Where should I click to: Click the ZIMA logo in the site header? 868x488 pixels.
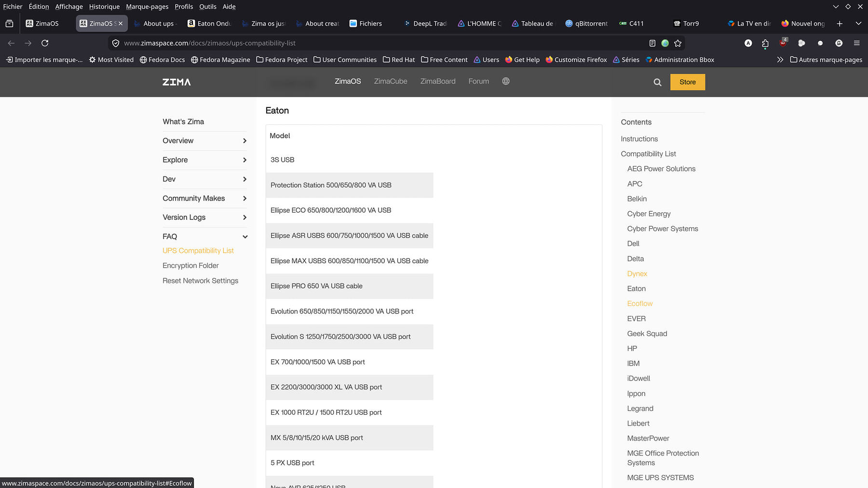[176, 82]
